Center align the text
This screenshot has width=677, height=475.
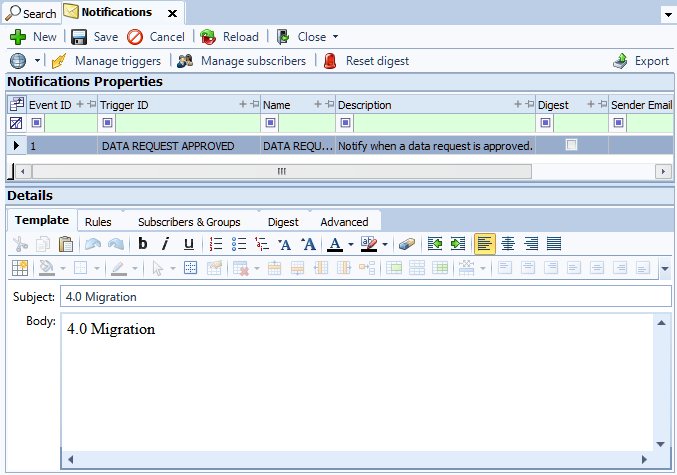click(x=508, y=244)
